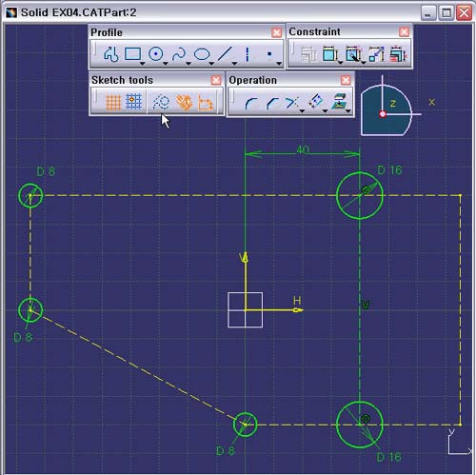Viewport: 476px width, 475px height.
Task: Select the D 16 circle at upper right
Action: 360,195
